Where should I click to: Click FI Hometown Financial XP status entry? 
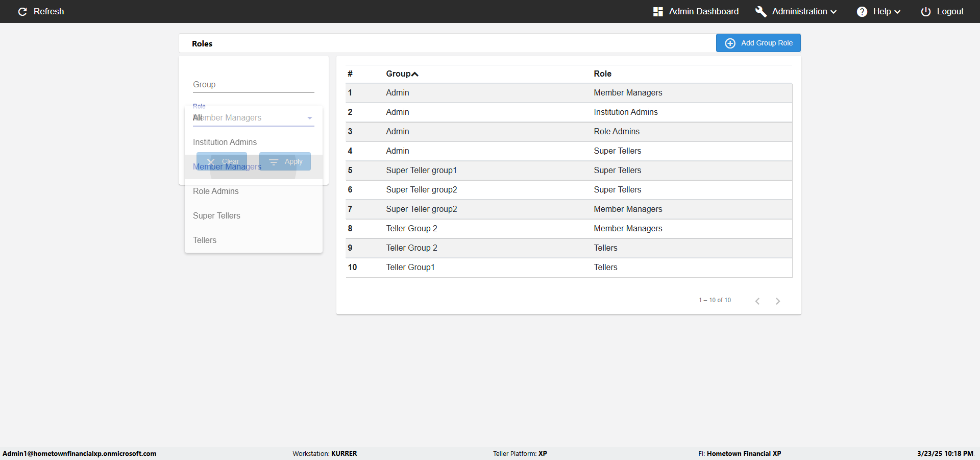(x=740, y=453)
